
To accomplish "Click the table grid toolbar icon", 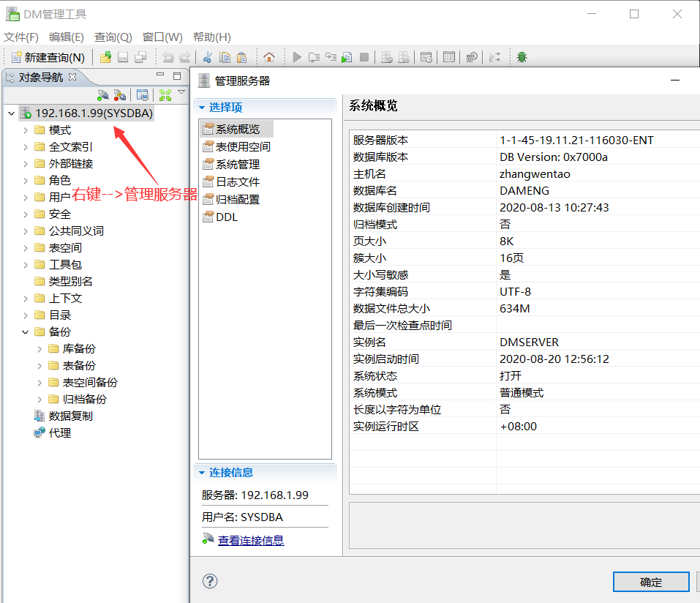I will 449,57.
